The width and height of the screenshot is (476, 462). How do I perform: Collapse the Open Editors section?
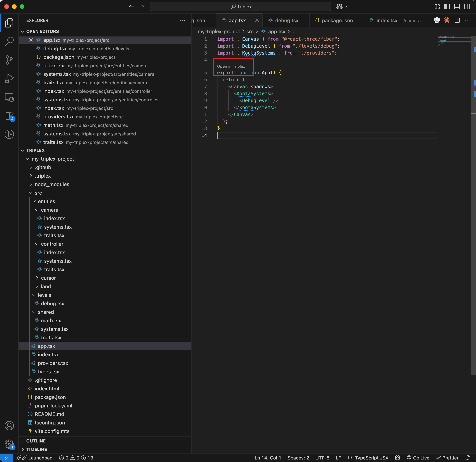(x=23, y=32)
